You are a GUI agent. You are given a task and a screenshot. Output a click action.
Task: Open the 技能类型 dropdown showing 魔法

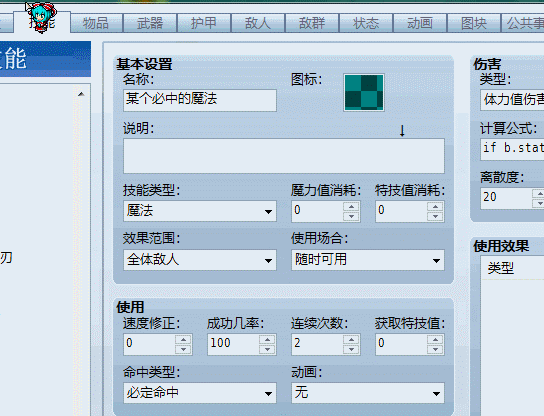(x=200, y=211)
